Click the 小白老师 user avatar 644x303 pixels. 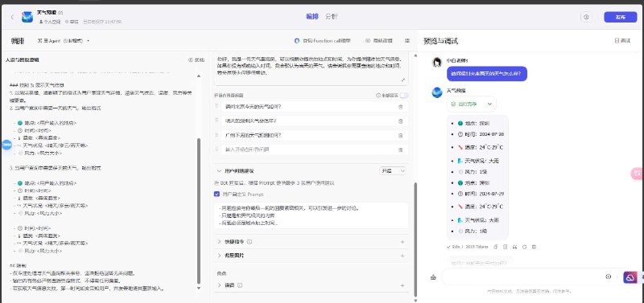(x=437, y=63)
